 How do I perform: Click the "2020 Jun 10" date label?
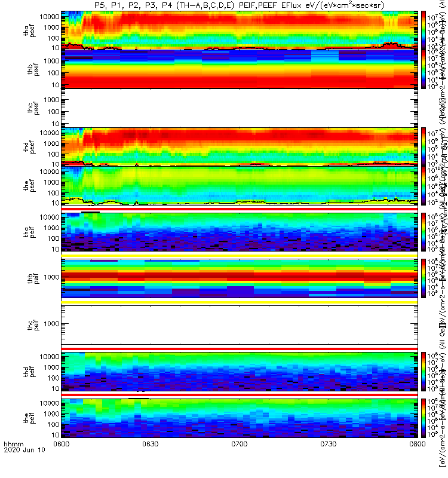pyautogui.click(x=24, y=450)
